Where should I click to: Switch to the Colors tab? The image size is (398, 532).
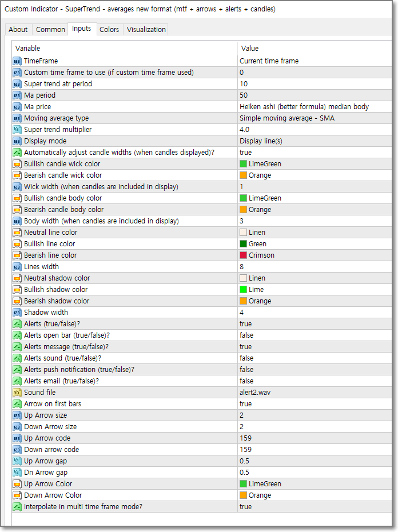(x=109, y=30)
